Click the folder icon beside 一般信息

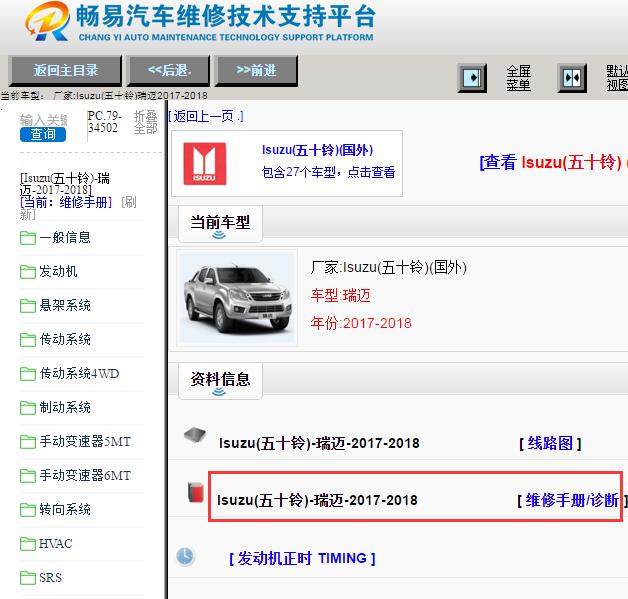point(28,238)
